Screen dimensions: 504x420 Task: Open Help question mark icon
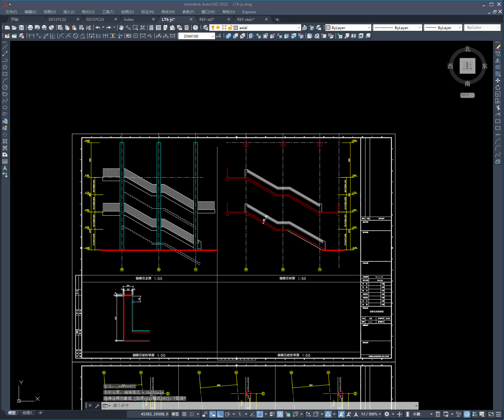coord(195,28)
